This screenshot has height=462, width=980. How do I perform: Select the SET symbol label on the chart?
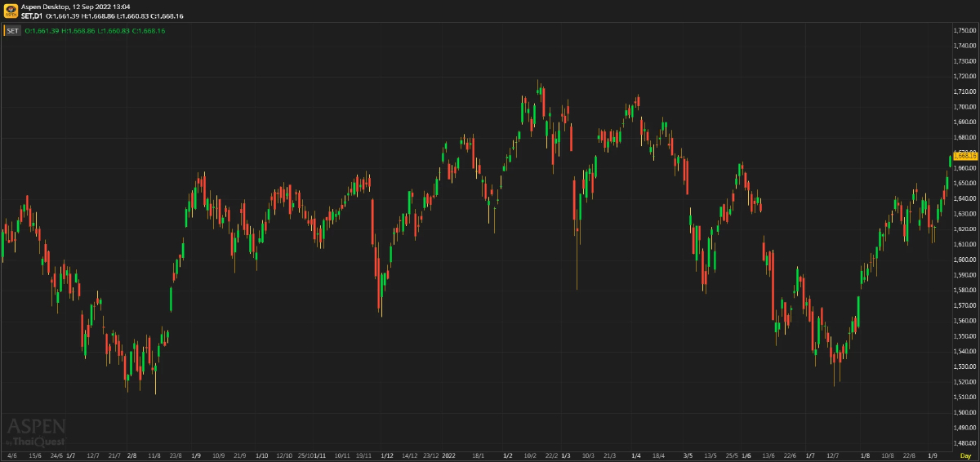(13, 31)
